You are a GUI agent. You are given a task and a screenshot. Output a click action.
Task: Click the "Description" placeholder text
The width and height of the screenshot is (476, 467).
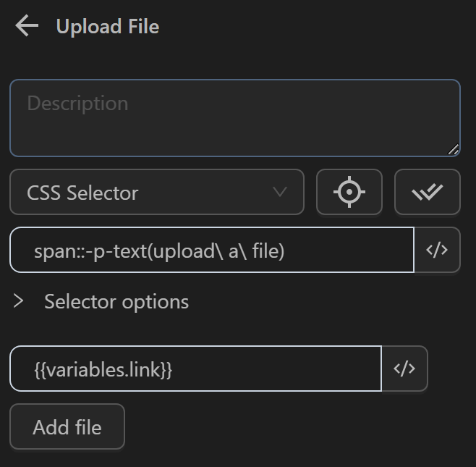click(77, 104)
